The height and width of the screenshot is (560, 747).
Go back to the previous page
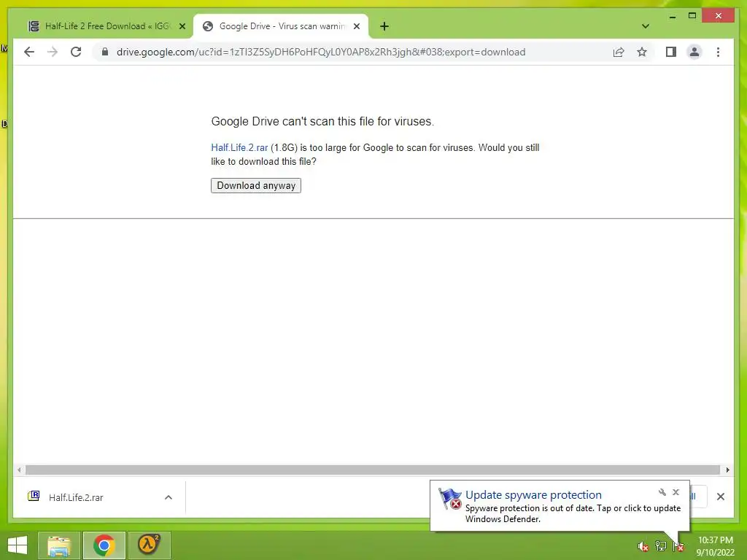click(x=29, y=52)
